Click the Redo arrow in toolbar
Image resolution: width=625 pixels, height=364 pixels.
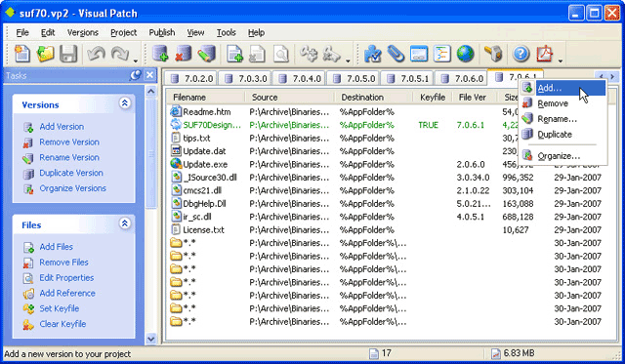click(119, 54)
